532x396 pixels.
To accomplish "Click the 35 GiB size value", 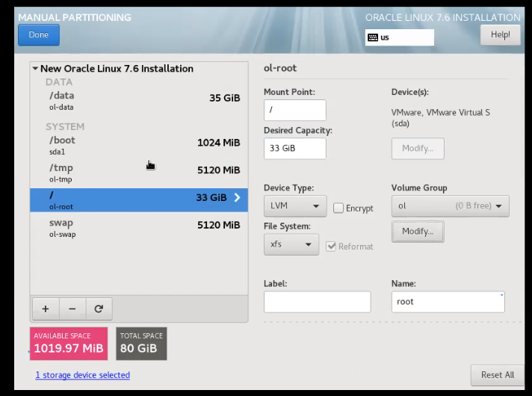I will click(225, 98).
